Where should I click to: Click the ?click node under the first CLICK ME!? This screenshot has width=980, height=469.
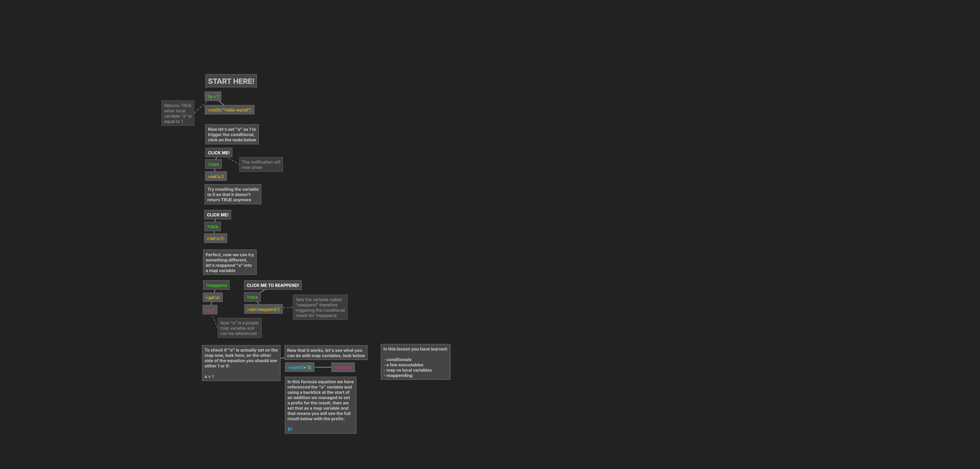[214, 164]
